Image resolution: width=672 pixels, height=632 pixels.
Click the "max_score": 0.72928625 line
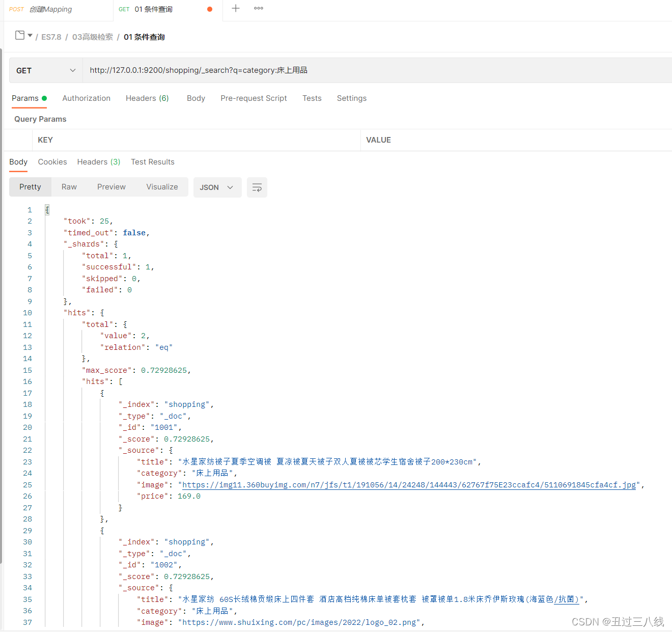[136, 370]
